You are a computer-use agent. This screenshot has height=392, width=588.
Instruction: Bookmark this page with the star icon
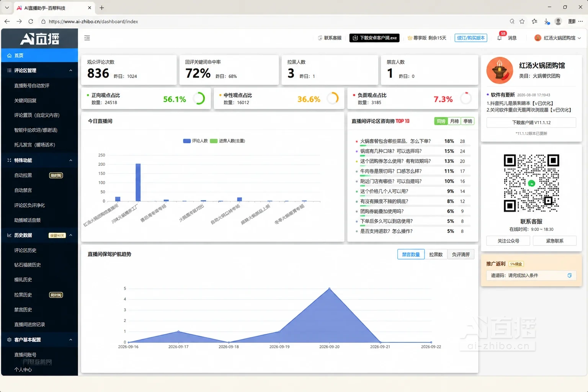coord(522,21)
